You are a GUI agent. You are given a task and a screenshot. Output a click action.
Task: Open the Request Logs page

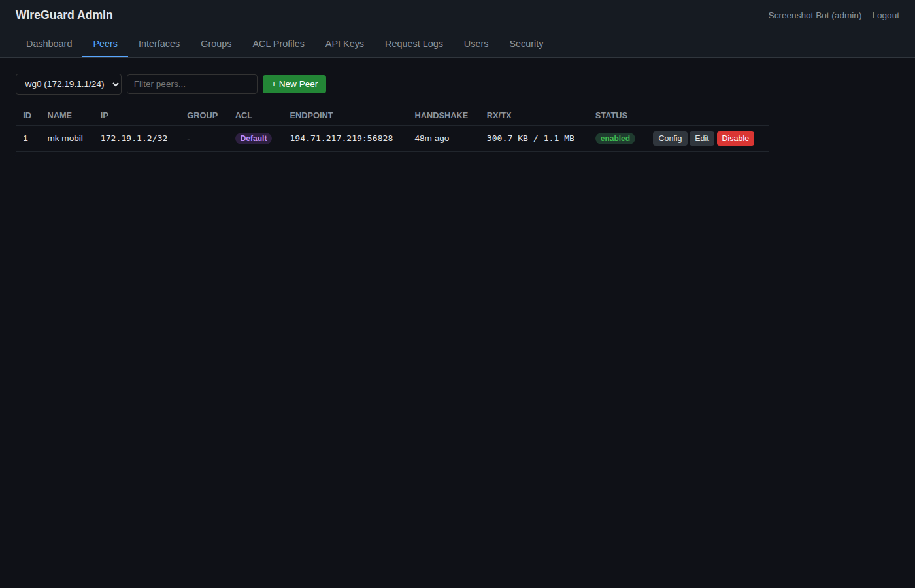pos(413,44)
